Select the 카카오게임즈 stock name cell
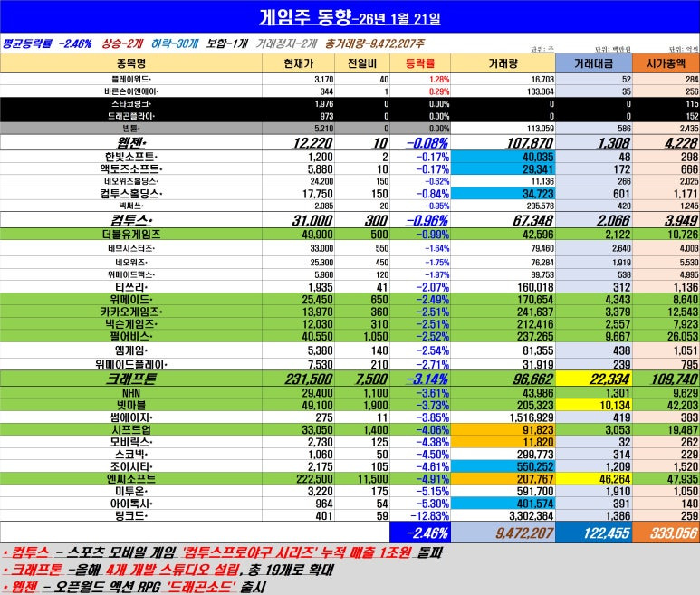Screen dimensions: 700x595 (131, 312)
